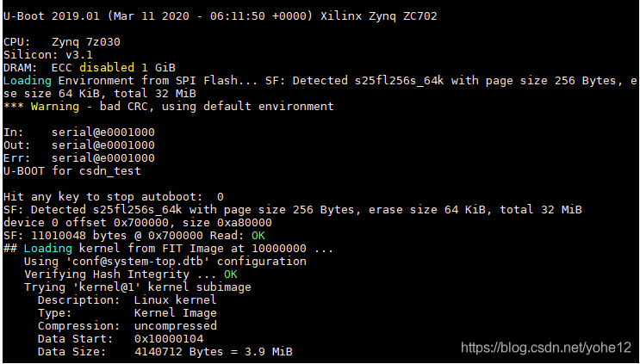The width and height of the screenshot is (640, 364).
Task: Click the cyan 'Loading' Environment word
Action: 28,81
